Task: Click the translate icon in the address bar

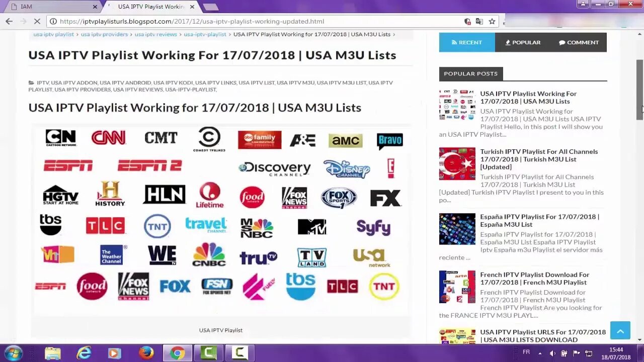Action: pyautogui.click(x=479, y=21)
